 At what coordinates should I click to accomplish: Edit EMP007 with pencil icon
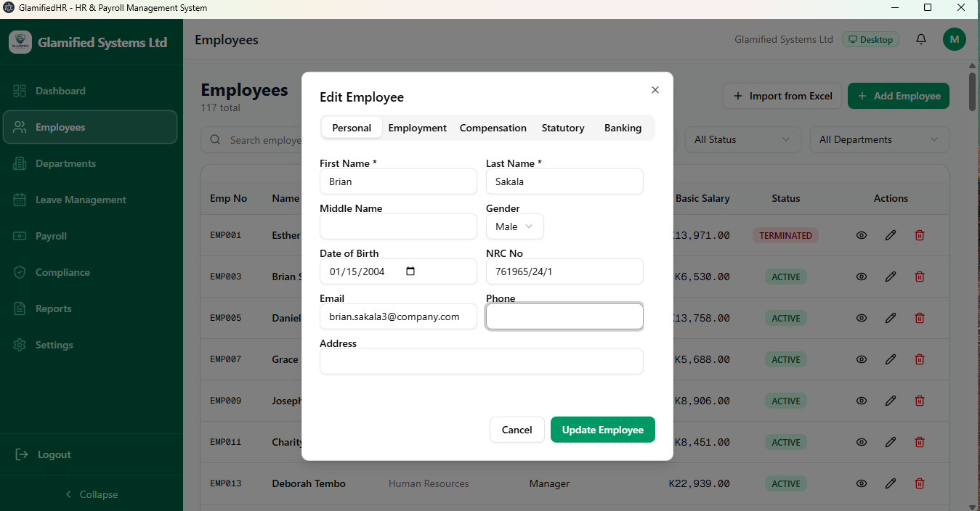click(x=891, y=359)
